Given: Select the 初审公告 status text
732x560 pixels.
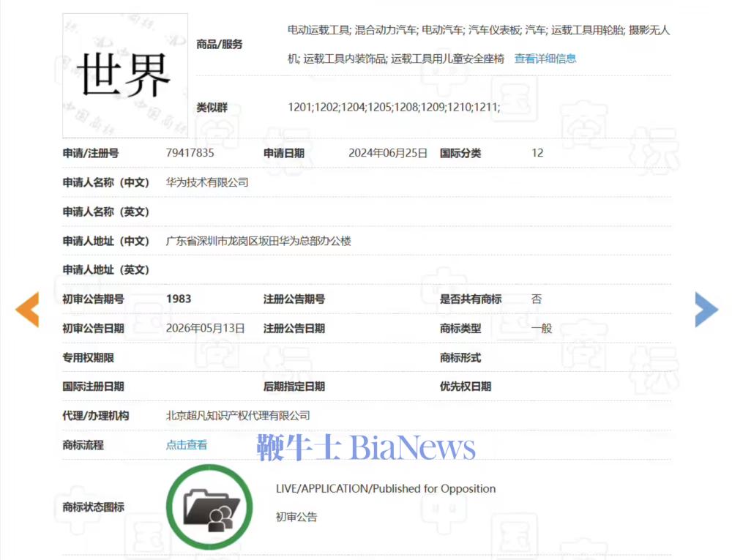Looking at the screenshot, I should pyautogui.click(x=296, y=517).
